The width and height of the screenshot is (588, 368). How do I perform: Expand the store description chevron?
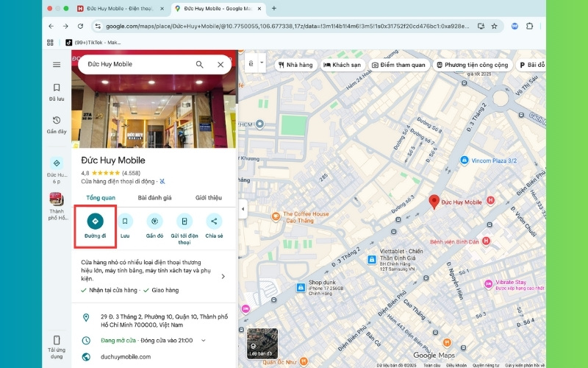tap(223, 277)
